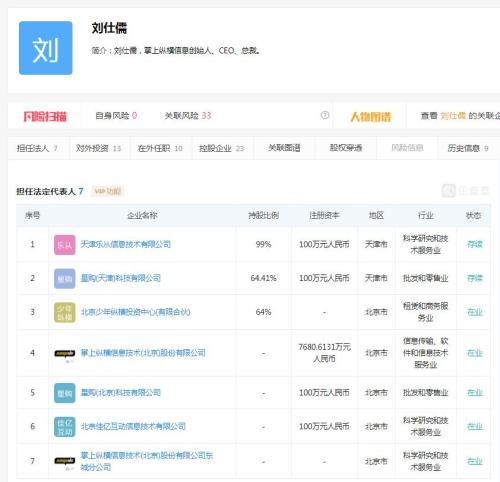The image size is (500, 482).
Task: Click the teal 佳亿互动 company logo
Action: click(x=65, y=427)
